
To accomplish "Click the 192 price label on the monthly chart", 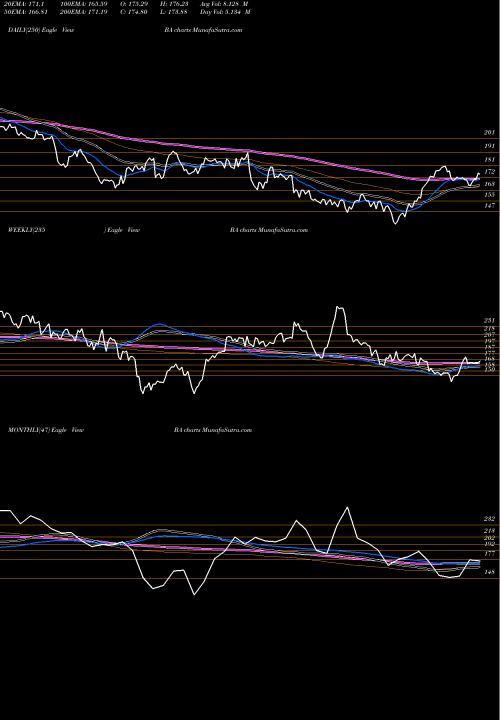I will coord(489,544).
